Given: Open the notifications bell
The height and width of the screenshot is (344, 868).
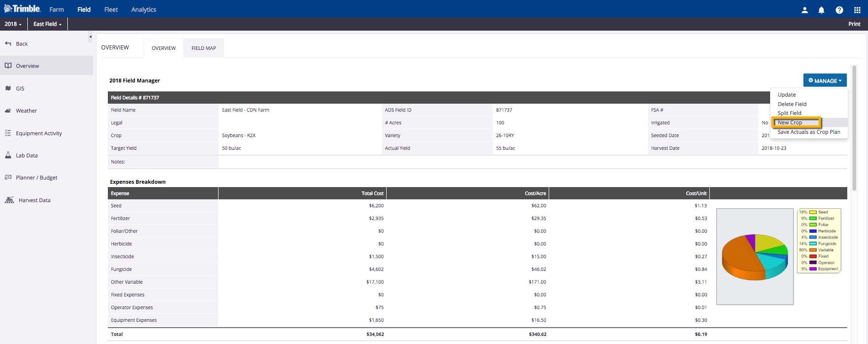Looking at the screenshot, I should pos(821,10).
